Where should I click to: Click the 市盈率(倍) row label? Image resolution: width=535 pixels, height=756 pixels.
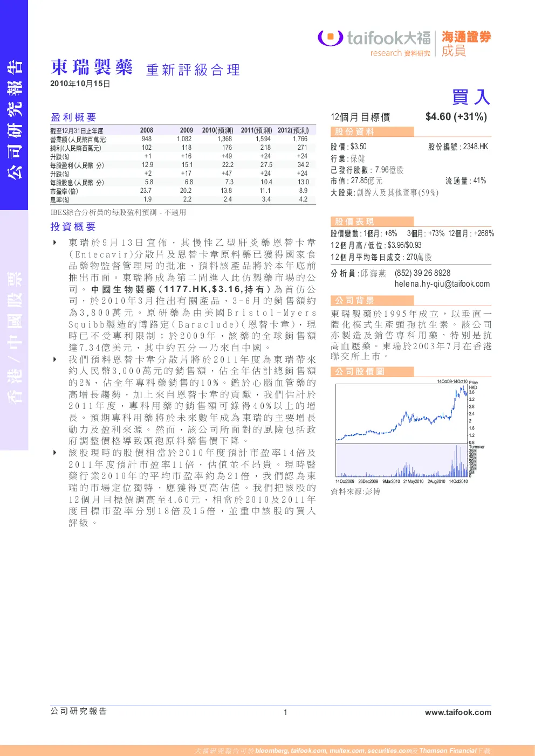pyautogui.click(x=64, y=191)
